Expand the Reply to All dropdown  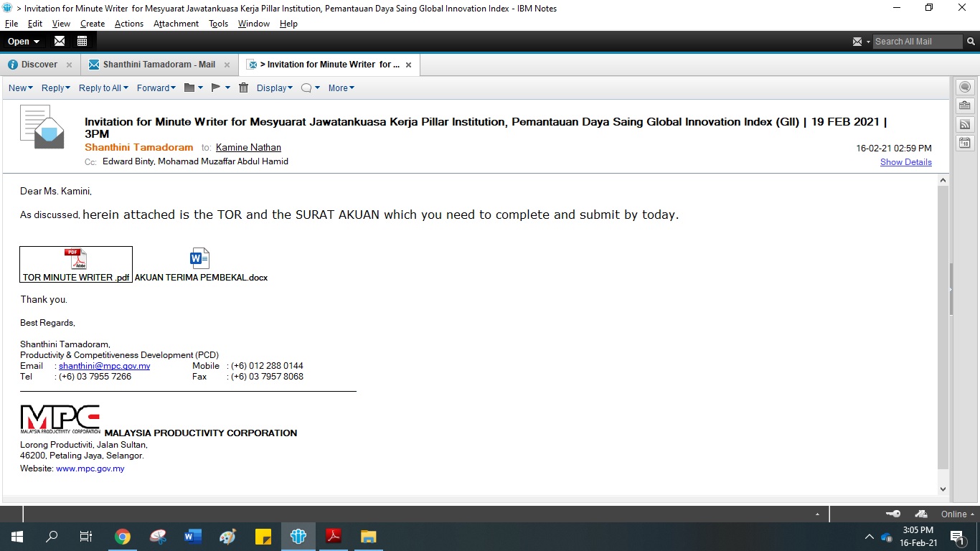pyautogui.click(x=103, y=88)
